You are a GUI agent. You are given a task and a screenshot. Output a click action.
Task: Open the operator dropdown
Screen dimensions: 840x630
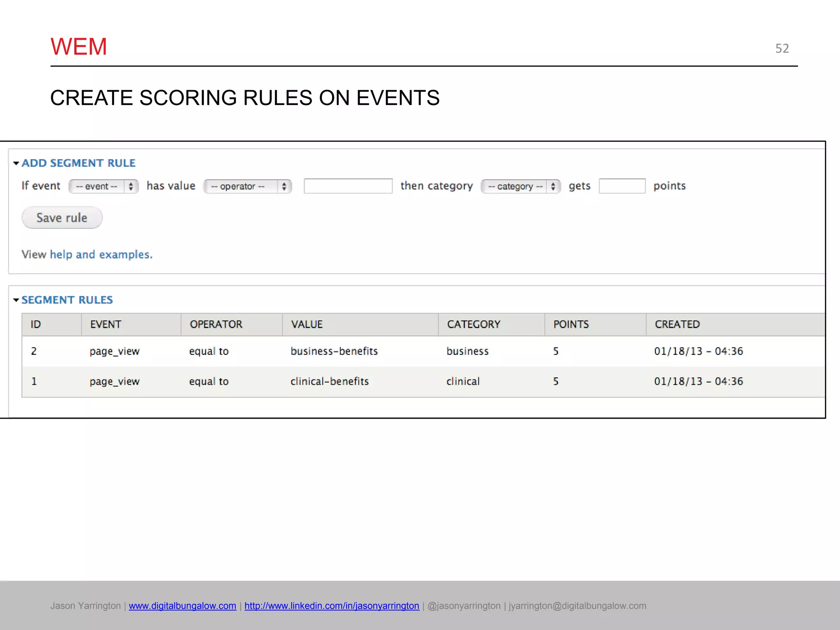click(248, 186)
